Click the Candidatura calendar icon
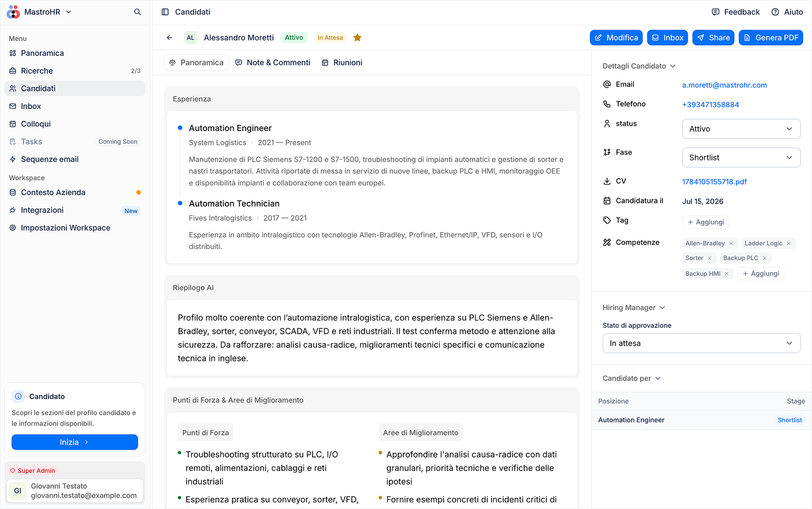This screenshot has height=509, width=812. [607, 201]
